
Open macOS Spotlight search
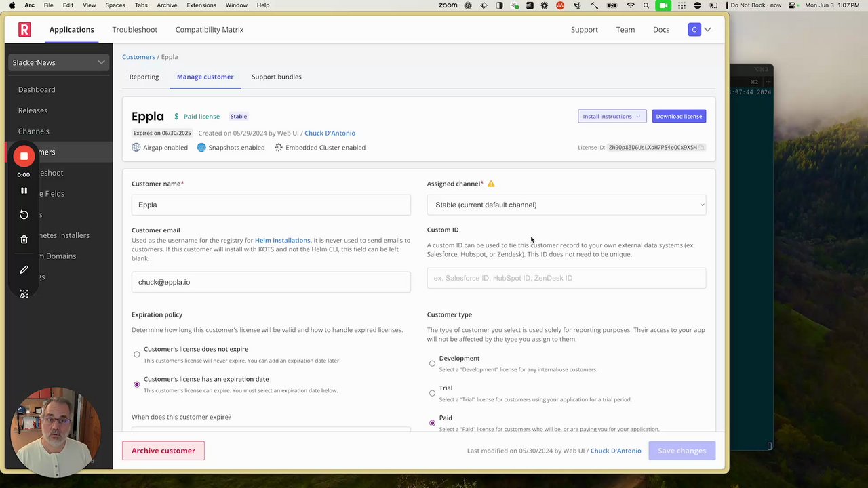(x=646, y=5)
